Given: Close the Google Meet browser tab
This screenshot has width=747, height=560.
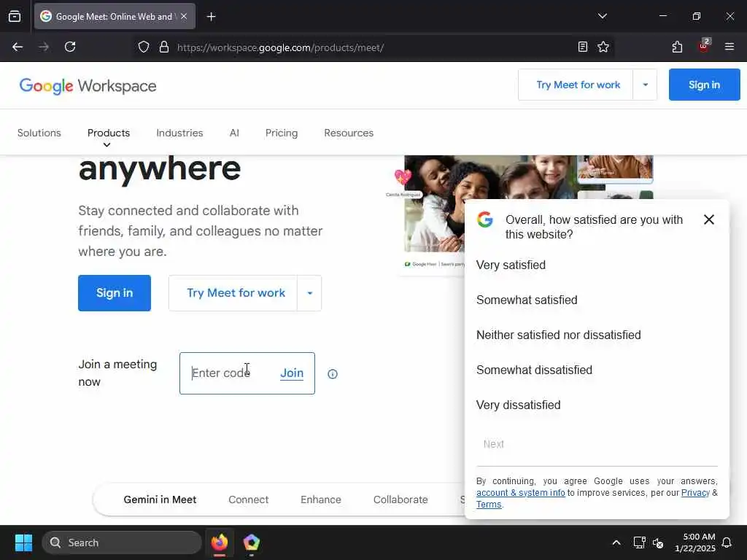Looking at the screenshot, I should pyautogui.click(x=184, y=16).
